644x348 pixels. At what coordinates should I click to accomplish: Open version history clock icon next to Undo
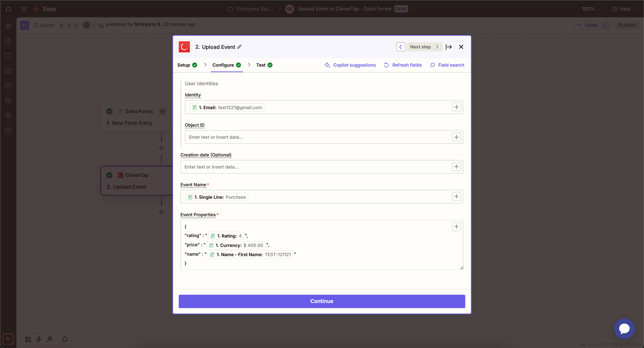[x=607, y=25]
